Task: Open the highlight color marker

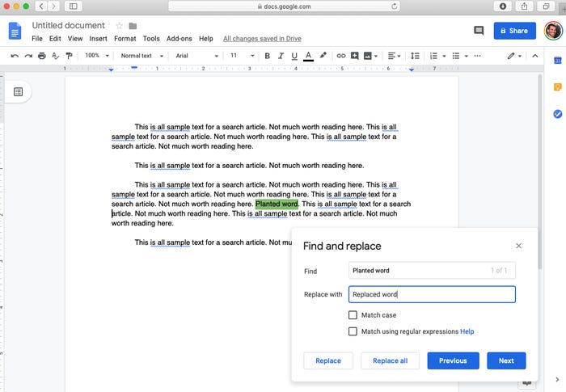Action: (323, 55)
